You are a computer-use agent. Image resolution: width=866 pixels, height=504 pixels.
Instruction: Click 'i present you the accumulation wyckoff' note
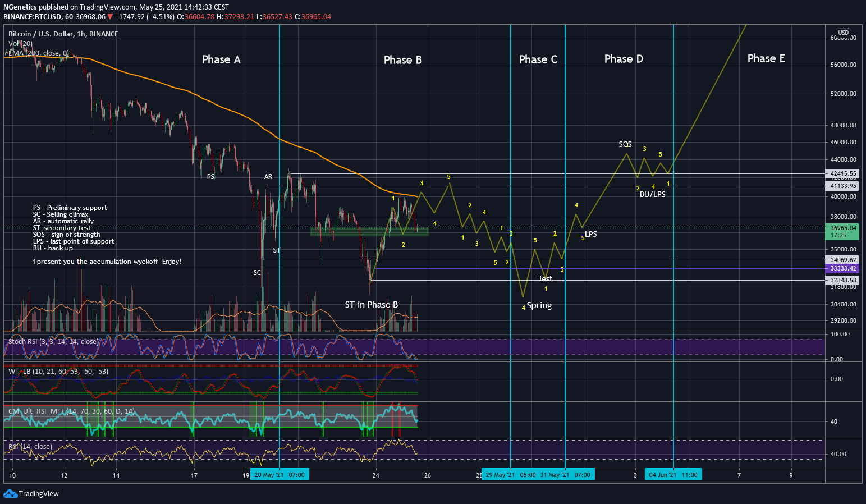click(x=107, y=262)
